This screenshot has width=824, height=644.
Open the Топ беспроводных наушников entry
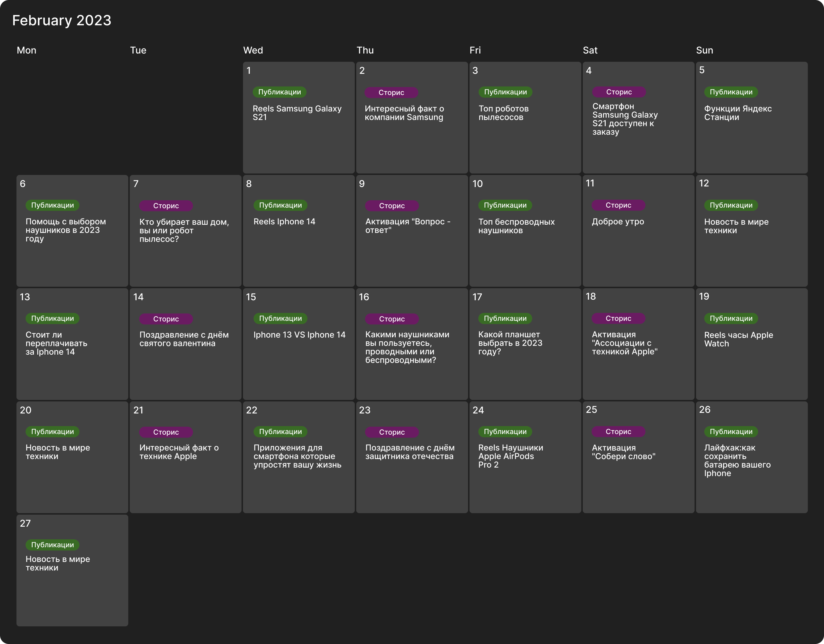tap(516, 226)
